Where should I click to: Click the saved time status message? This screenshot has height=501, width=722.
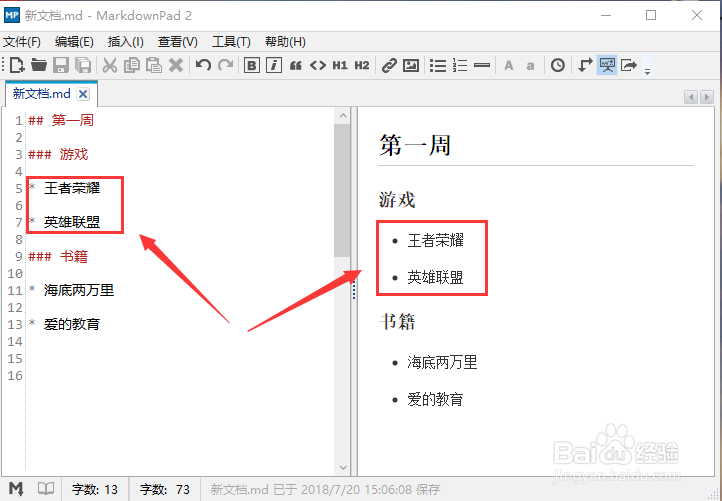325,489
